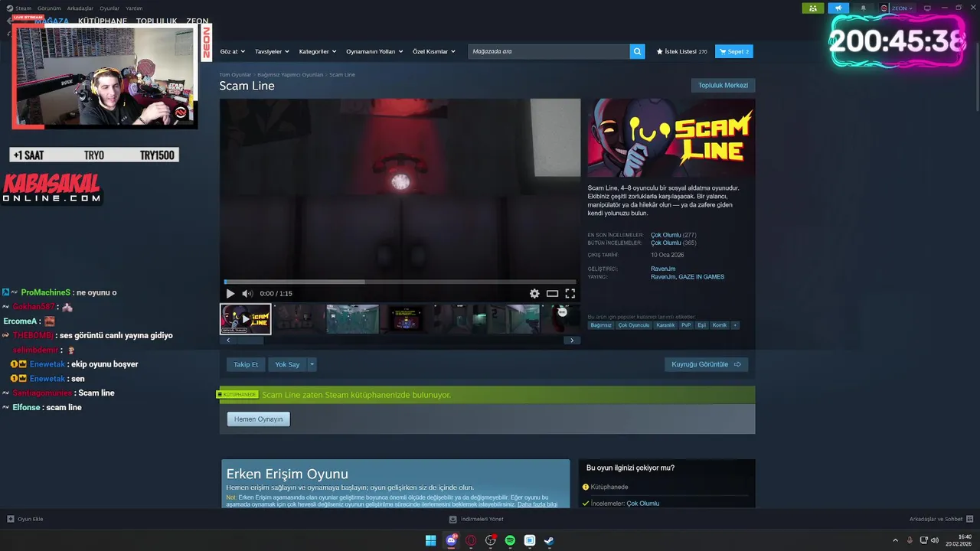Open RavenJm, GAZE IN GAMES publisher link
This screenshot has height=551, width=980.
click(688, 277)
